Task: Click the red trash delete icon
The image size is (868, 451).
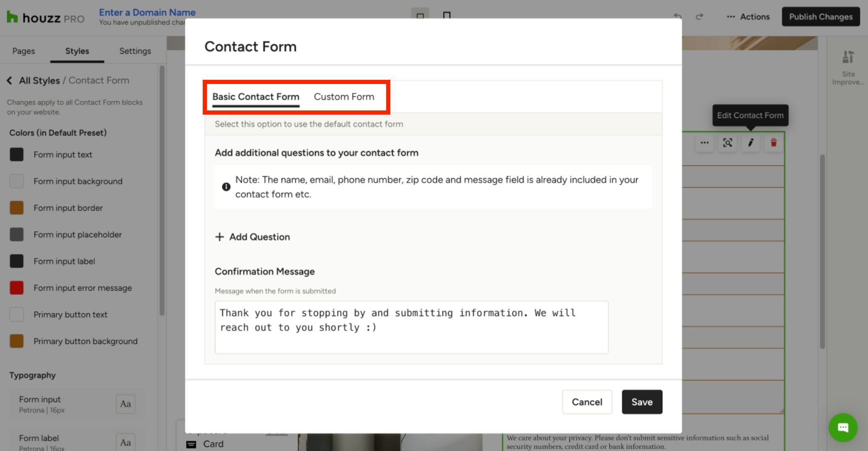Action: (774, 143)
